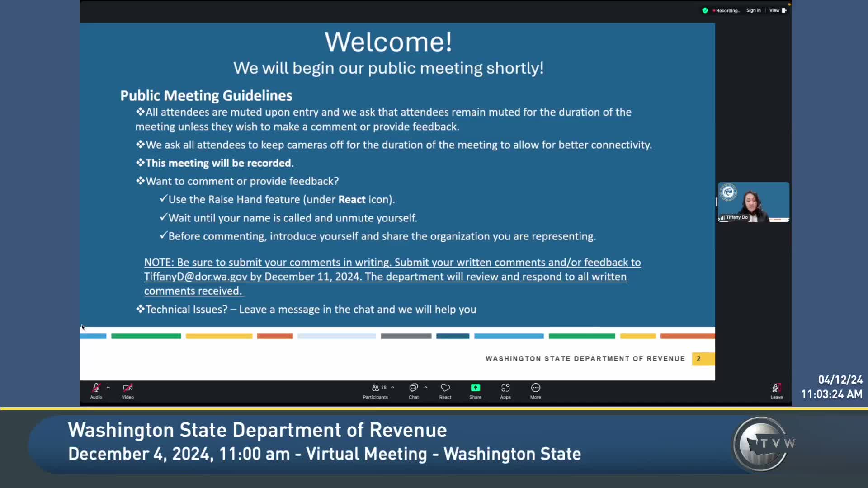Click Sign in at the top
Image resolution: width=868 pixels, height=488 pixels.
coord(753,10)
